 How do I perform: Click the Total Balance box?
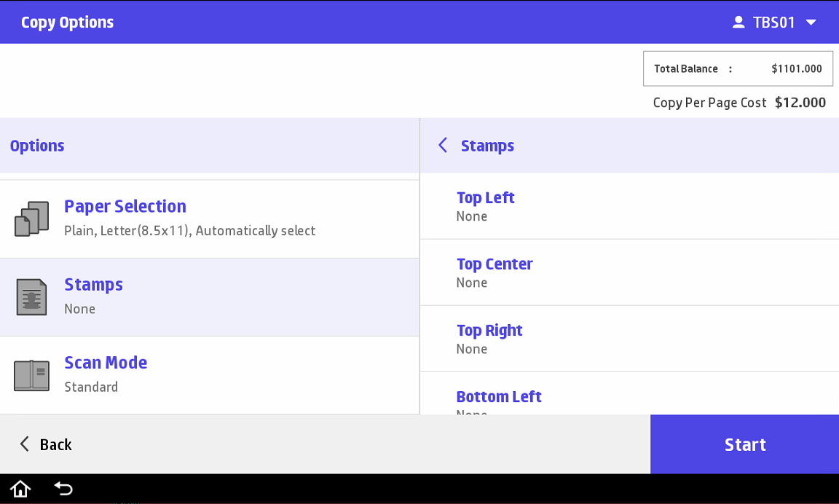pos(738,69)
